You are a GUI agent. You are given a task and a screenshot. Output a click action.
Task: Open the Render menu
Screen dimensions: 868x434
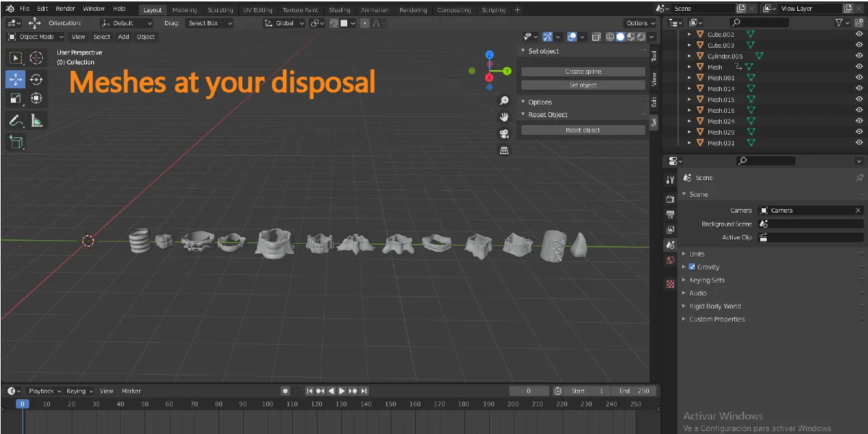tap(64, 9)
